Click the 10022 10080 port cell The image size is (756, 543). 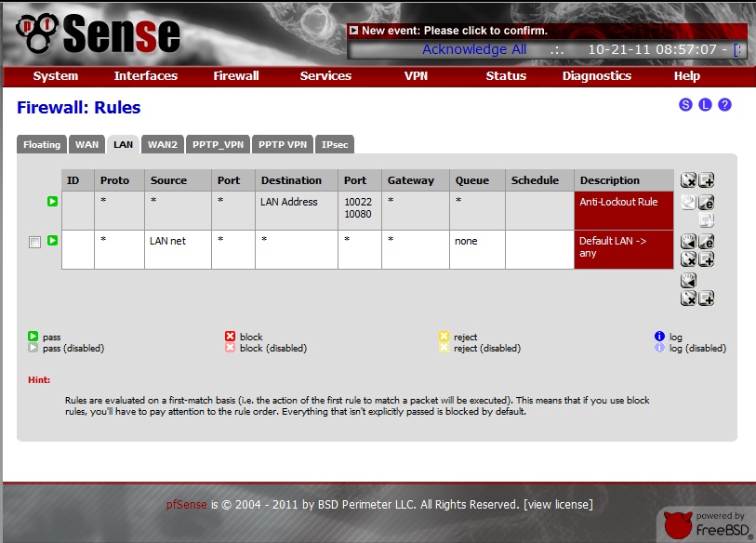coord(360,211)
